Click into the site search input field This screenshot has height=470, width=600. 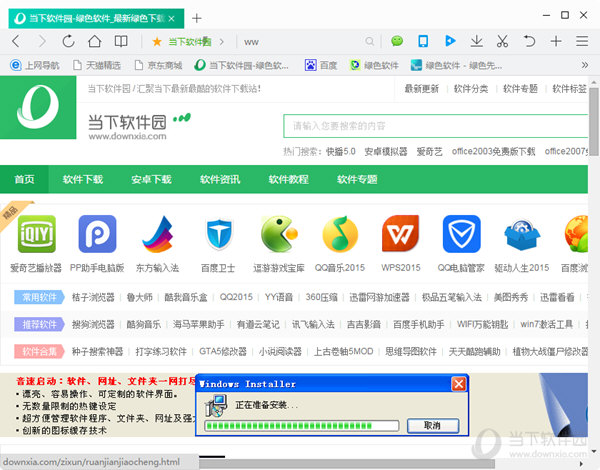tap(435, 126)
